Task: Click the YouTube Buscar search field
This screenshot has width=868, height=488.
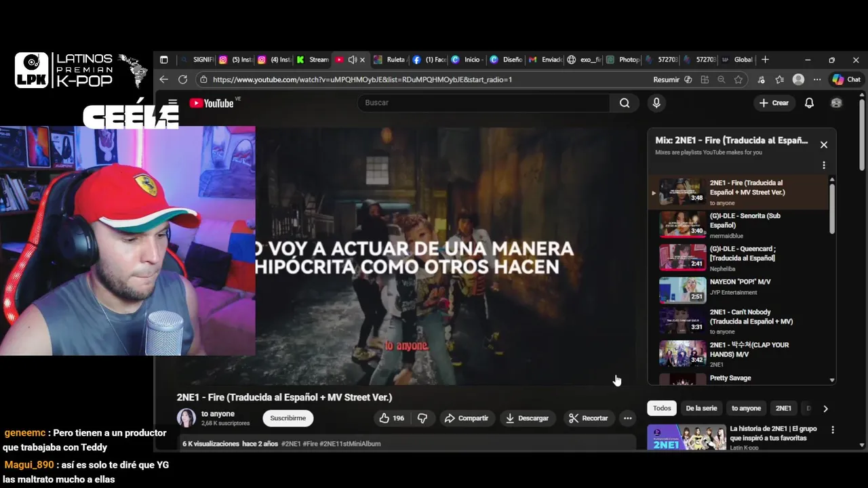Action: 484,103
